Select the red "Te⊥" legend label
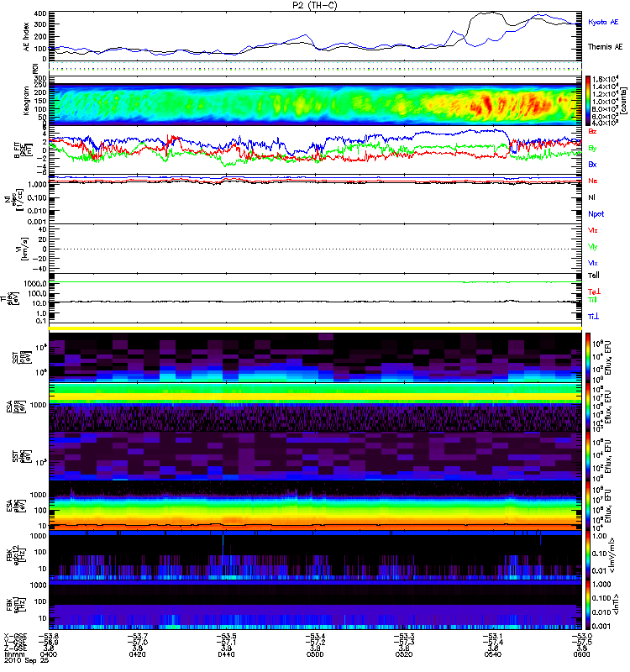630x672 pixels. point(594,291)
